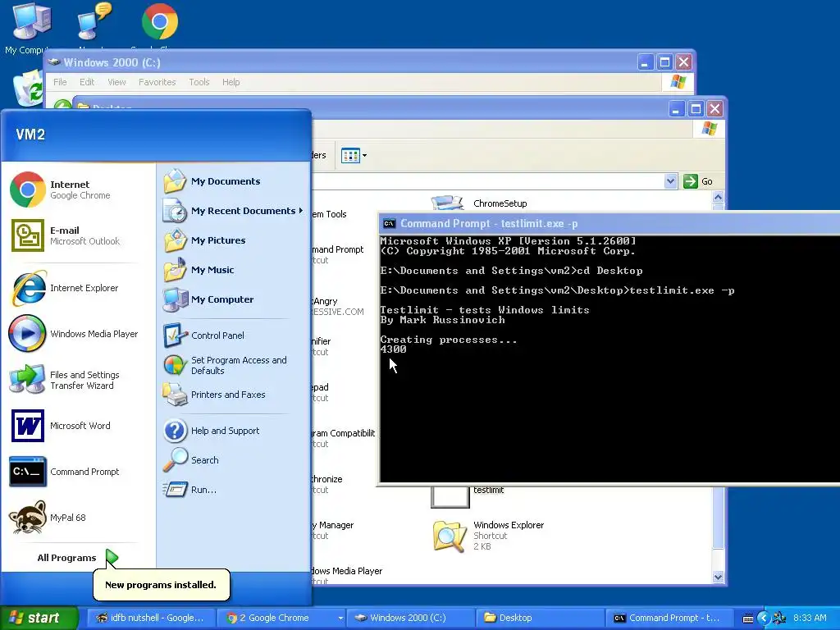Open Tools menu in Windows 2000 (C:) window
This screenshot has height=630, width=840.
(199, 82)
